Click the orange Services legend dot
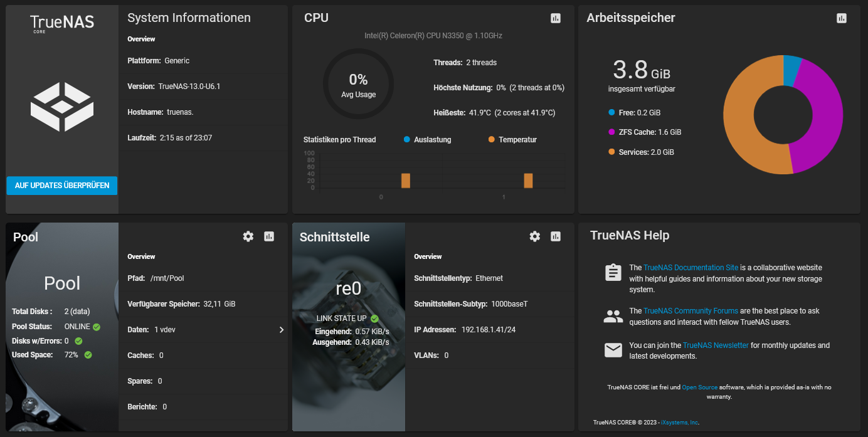 click(611, 152)
